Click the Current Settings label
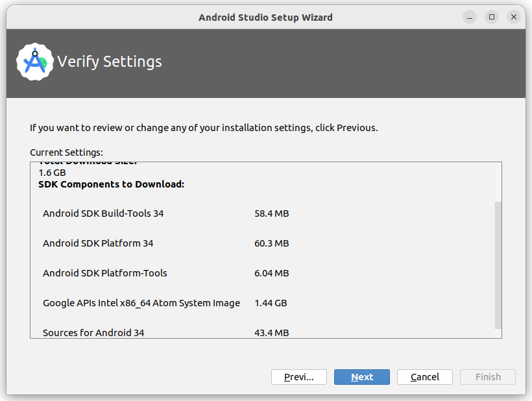Screen dimensions: 532x401 point(66,152)
